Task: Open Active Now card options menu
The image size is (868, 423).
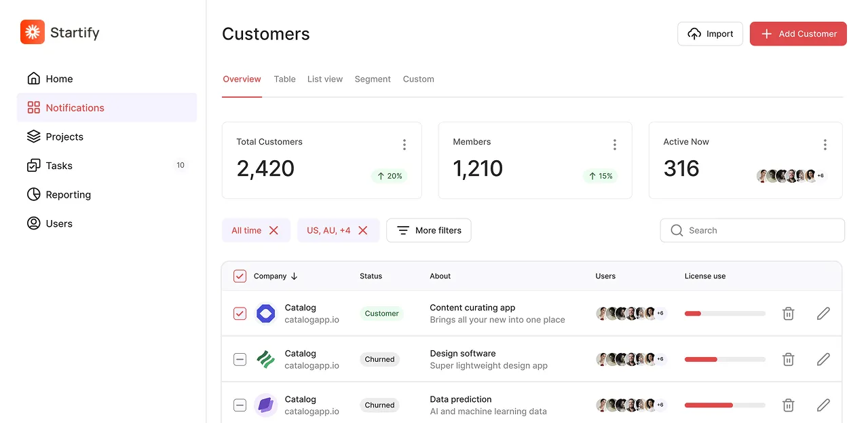Action: point(825,145)
